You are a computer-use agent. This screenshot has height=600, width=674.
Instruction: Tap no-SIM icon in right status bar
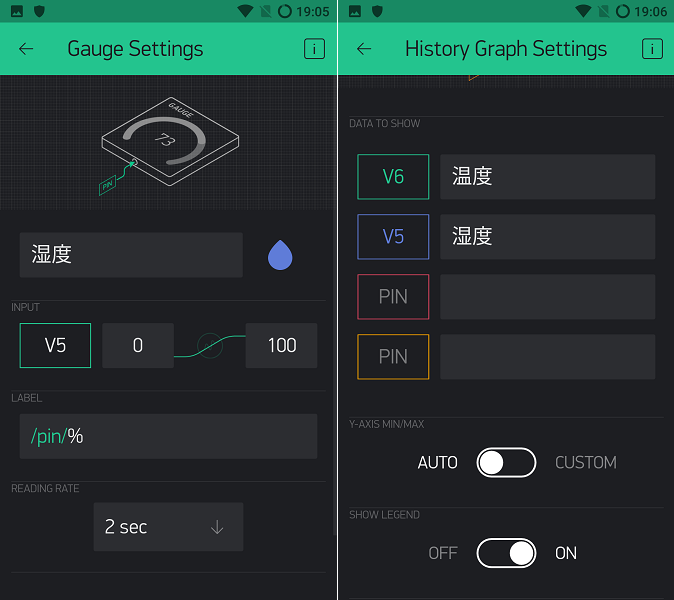click(x=604, y=11)
